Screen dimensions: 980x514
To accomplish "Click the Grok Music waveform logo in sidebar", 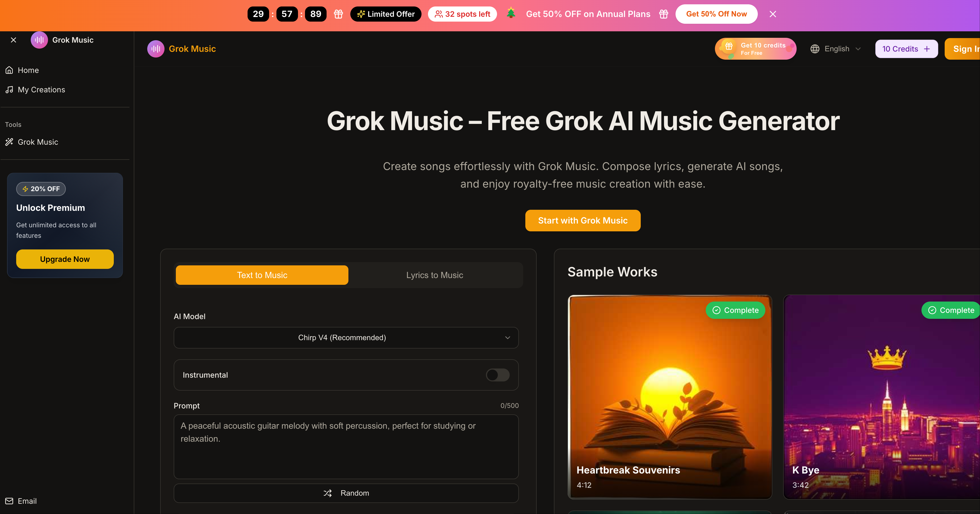I will pos(39,40).
